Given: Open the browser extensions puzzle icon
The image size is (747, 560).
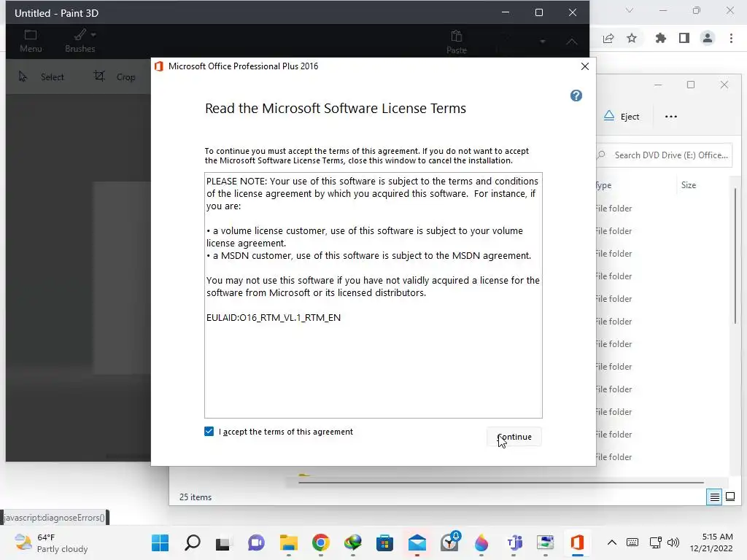Looking at the screenshot, I should tap(660, 38).
